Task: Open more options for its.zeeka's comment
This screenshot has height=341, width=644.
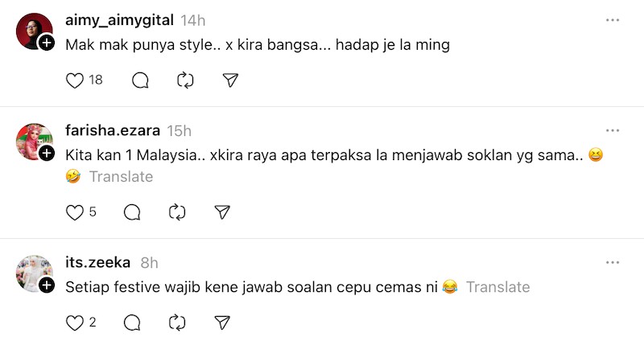Action: [613, 262]
